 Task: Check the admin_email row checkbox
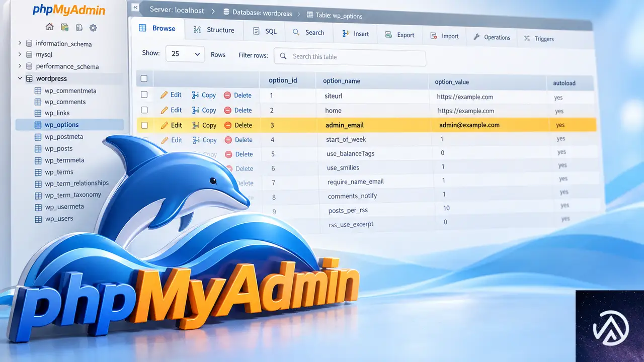[144, 125]
